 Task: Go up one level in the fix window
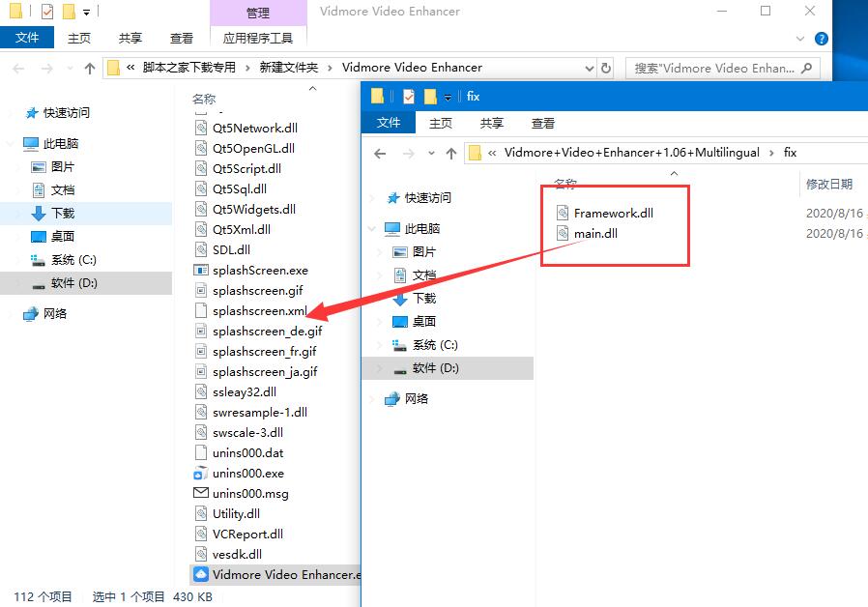pos(451,154)
